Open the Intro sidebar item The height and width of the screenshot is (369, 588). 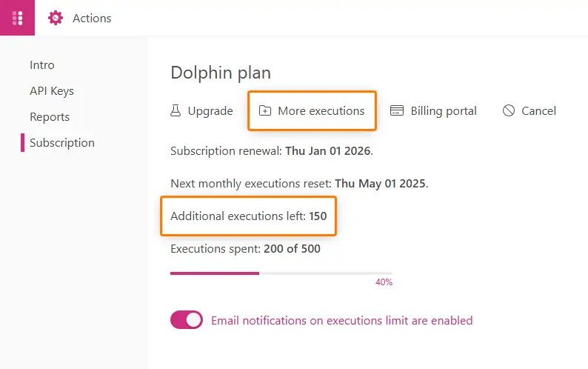tap(42, 65)
